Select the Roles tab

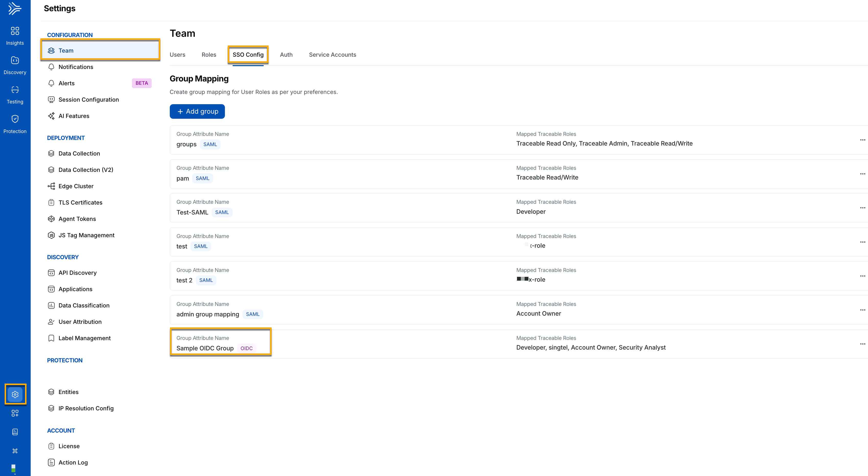coord(209,55)
